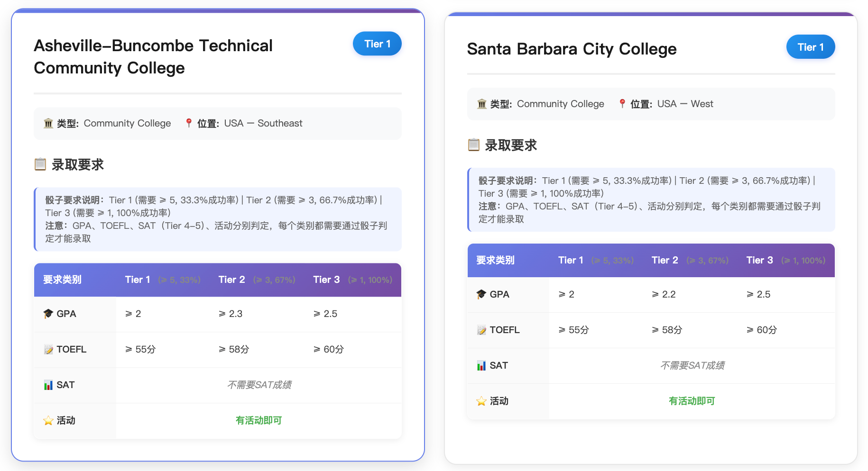Click the green 有活动即可 text on the Santa Barbara card
Screen dimensions: 868x471
pyautogui.click(x=692, y=401)
